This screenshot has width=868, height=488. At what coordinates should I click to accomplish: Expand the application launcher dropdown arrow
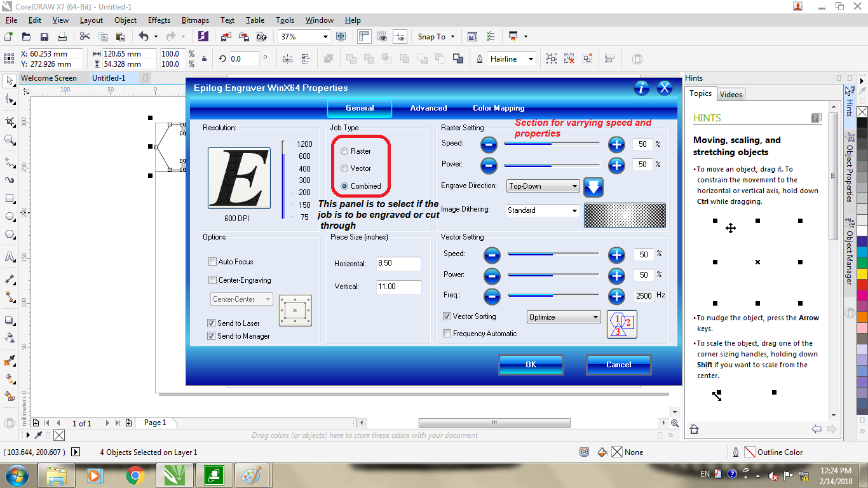tap(526, 37)
